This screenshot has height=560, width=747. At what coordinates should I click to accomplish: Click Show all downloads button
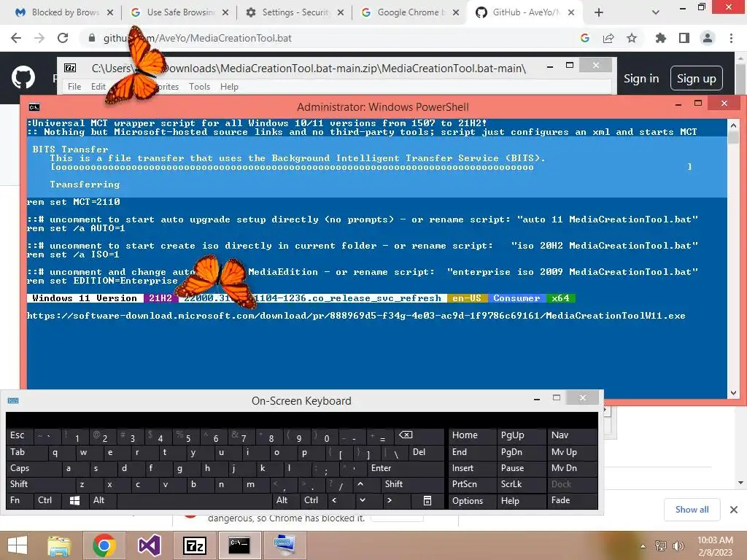click(692, 510)
